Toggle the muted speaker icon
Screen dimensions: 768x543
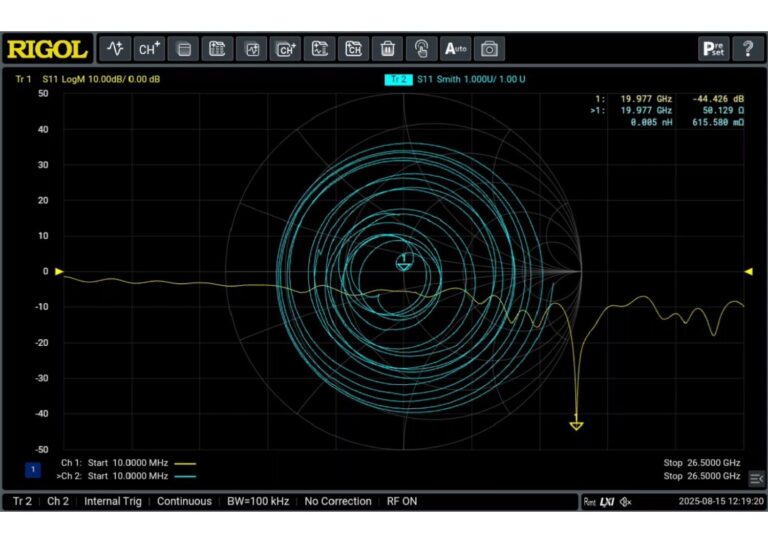point(625,502)
